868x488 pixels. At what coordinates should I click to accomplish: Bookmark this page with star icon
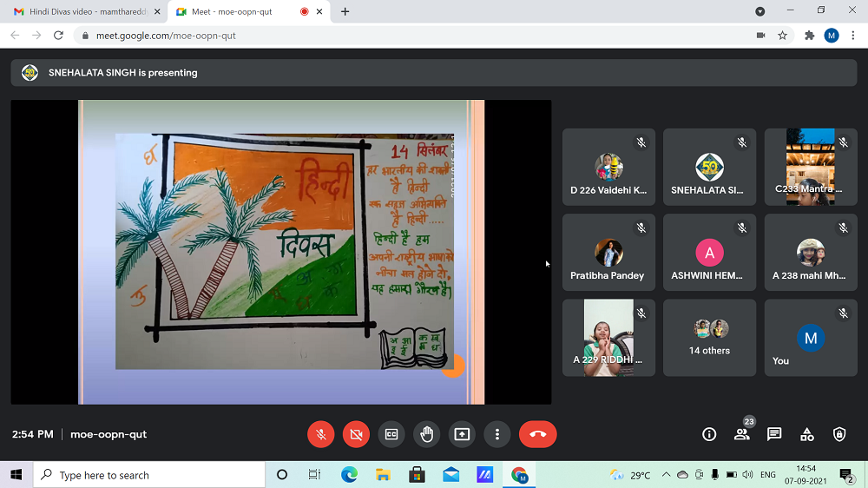click(782, 36)
